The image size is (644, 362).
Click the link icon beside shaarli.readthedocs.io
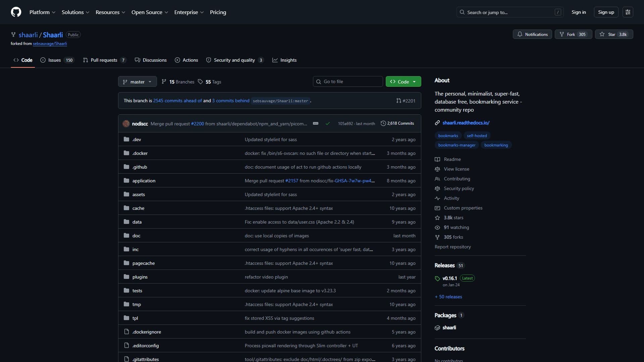click(437, 123)
